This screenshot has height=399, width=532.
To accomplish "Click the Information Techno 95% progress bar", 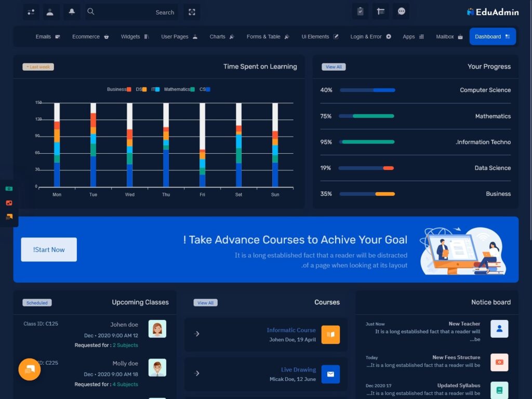I will click(x=367, y=141).
